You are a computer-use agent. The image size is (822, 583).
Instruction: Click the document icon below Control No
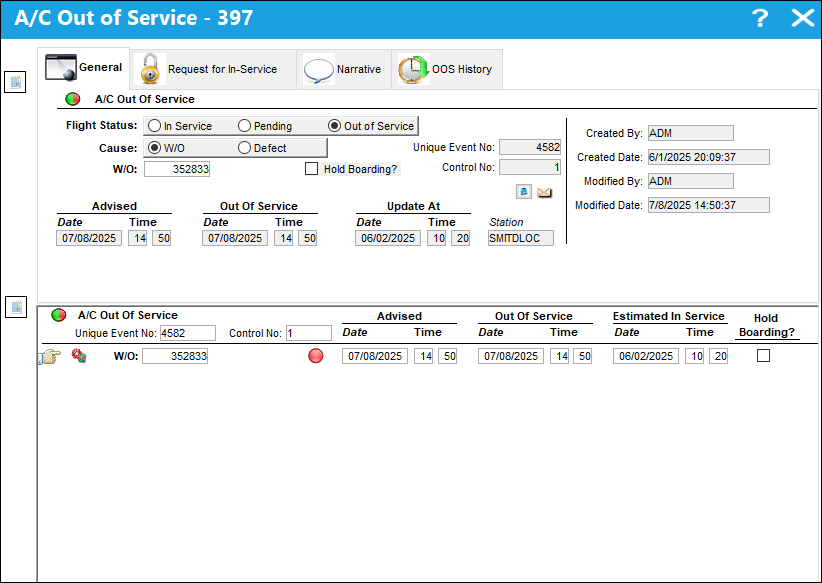pyautogui.click(x=524, y=192)
